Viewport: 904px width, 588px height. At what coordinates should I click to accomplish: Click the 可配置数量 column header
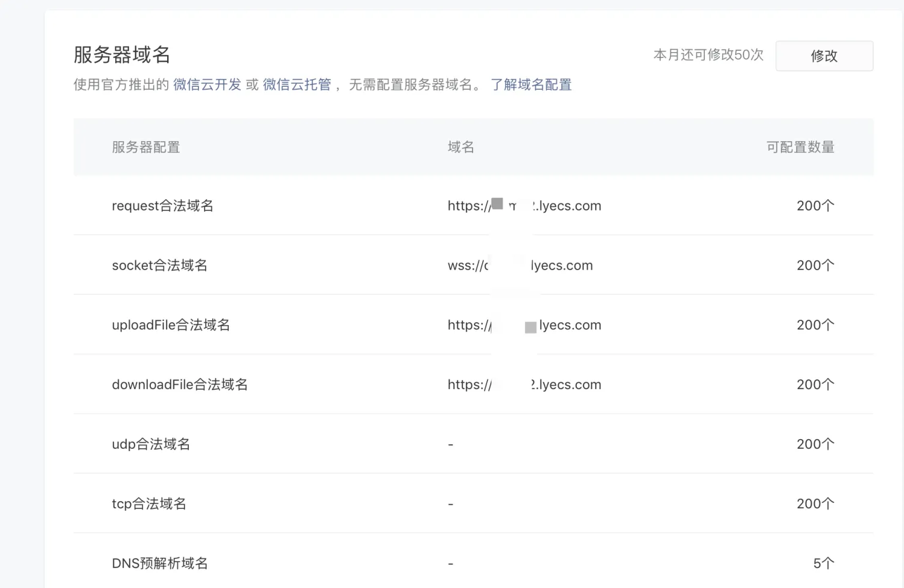click(x=800, y=147)
